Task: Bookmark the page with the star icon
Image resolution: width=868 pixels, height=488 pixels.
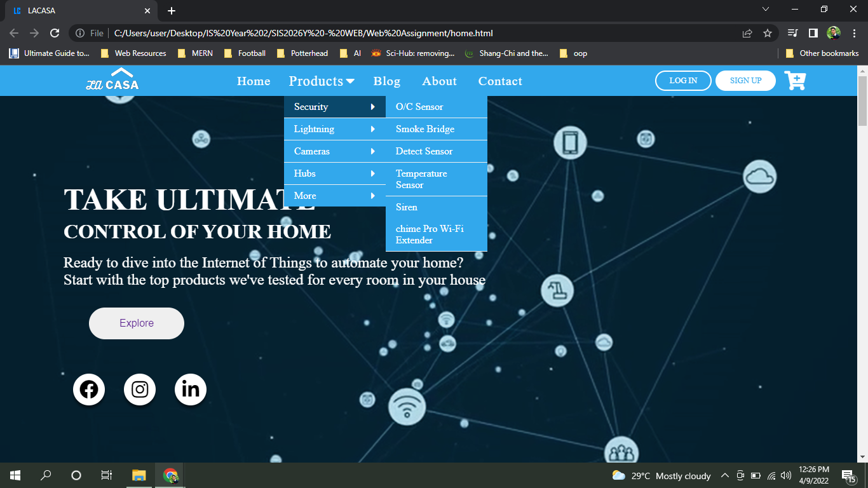Action: [x=766, y=32]
